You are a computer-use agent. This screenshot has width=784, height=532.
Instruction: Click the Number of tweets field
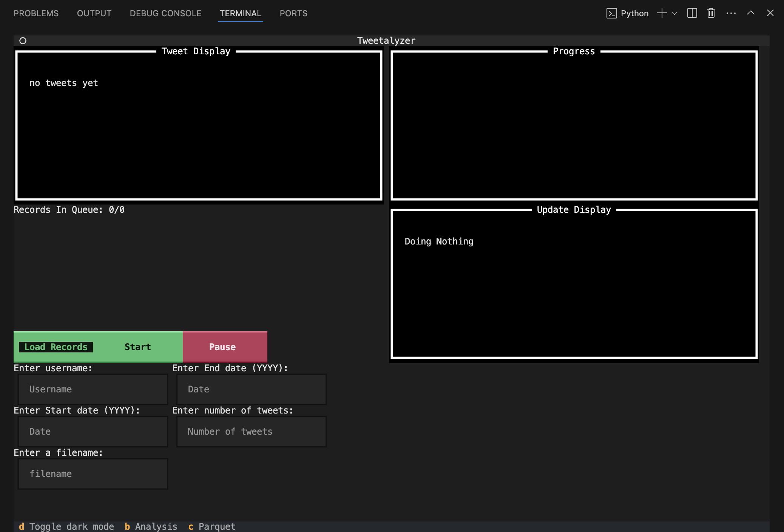click(252, 432)
